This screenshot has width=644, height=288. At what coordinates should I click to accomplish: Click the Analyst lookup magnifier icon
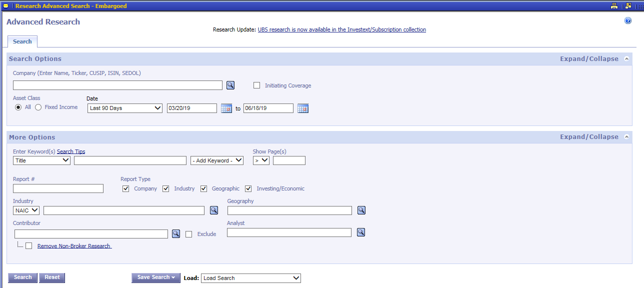click(361, 232)
